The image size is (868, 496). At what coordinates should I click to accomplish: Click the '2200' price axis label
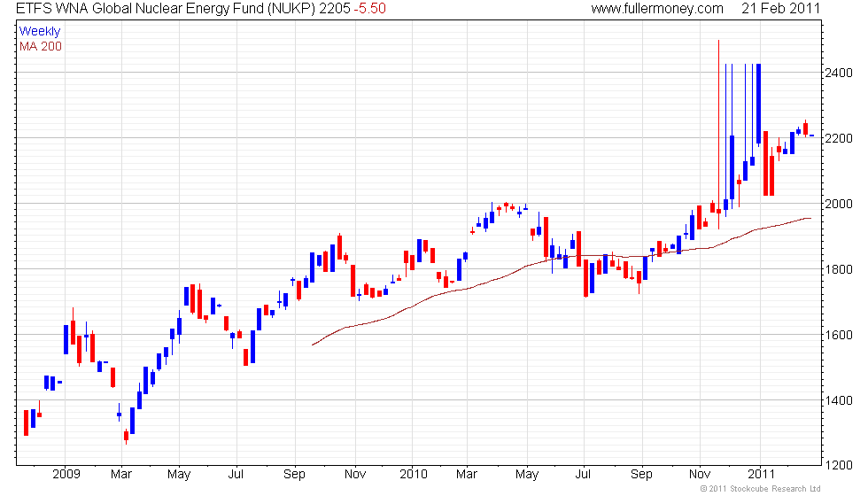pos(839,138)
